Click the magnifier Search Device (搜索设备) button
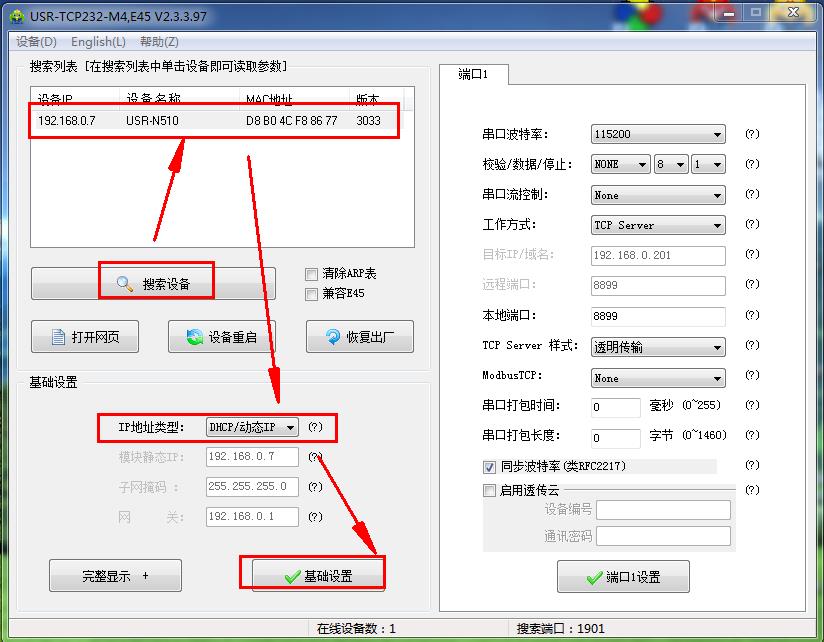 pyautogui.click(x=154, y=284)
